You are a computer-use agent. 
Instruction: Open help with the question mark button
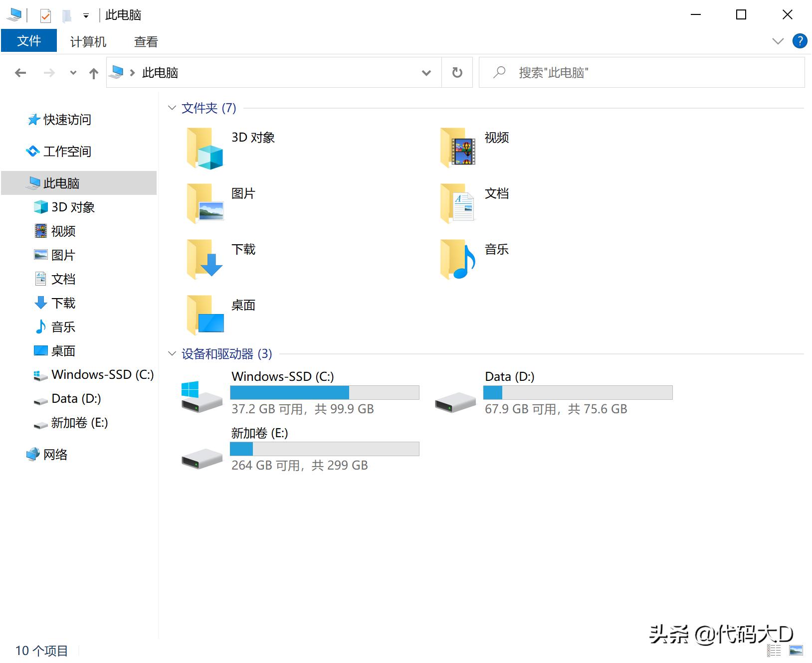point(800,41)
